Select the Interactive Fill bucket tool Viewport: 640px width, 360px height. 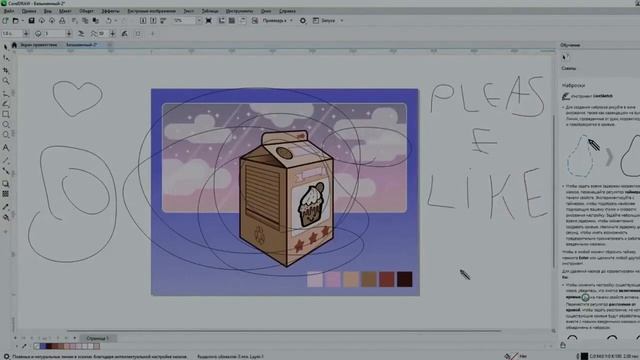pyautogui.click(x=5, y=218)
